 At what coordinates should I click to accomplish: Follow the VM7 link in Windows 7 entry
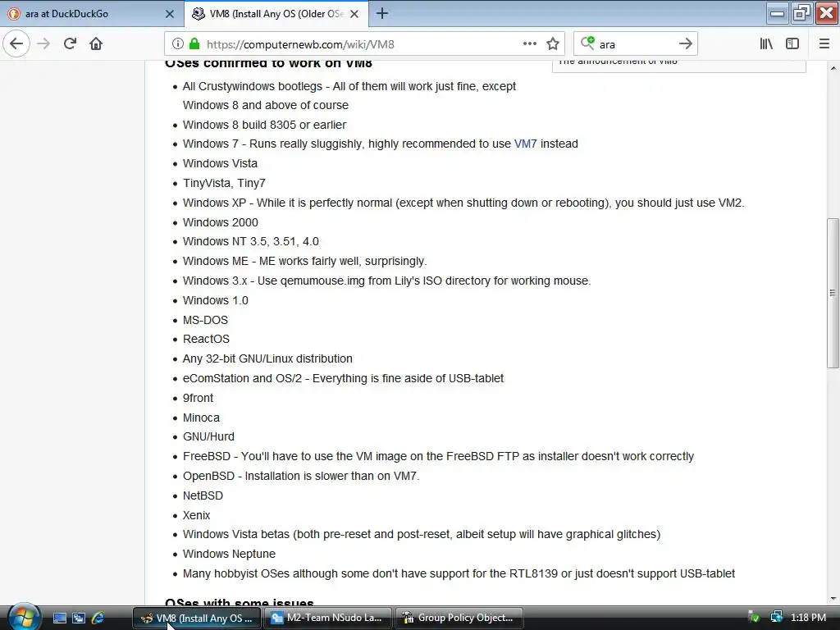(x=525, y=144)
